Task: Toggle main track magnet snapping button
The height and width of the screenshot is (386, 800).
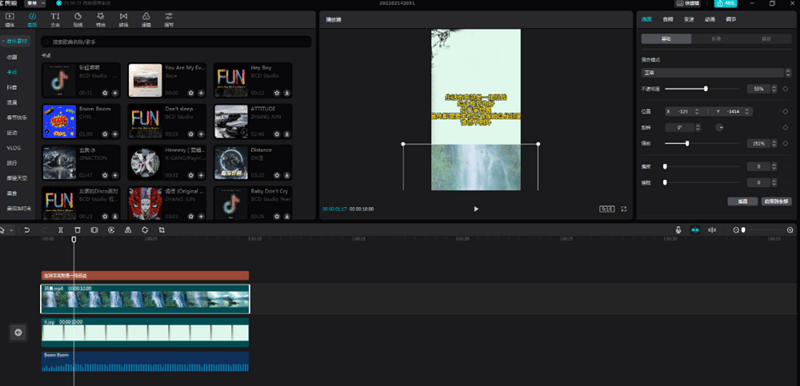Action: (695, 230)
